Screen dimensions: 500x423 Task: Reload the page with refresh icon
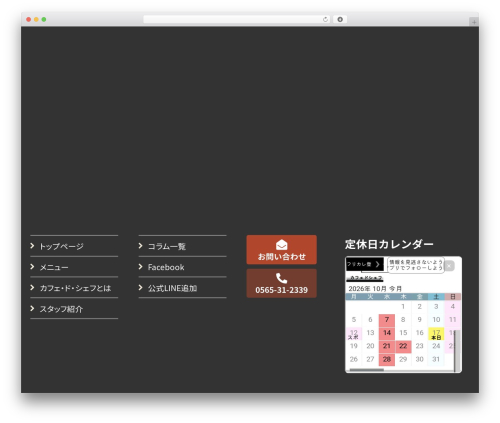(x=325, y=19)
